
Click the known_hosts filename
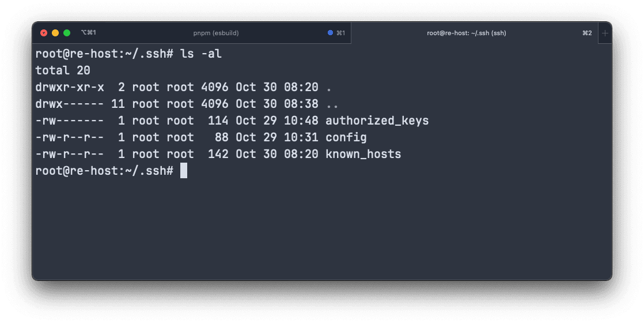coord(363,154)
